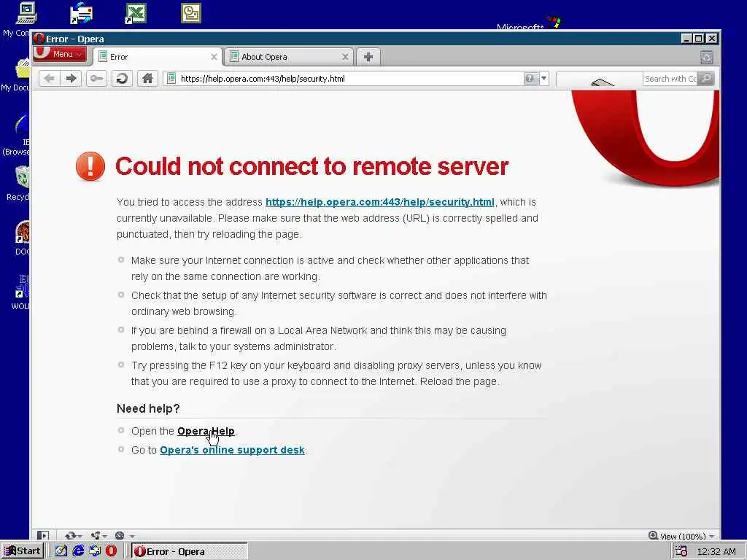Select the My Documents desktop icon
The height and width of the screenshot is (560, 747).
23,68
